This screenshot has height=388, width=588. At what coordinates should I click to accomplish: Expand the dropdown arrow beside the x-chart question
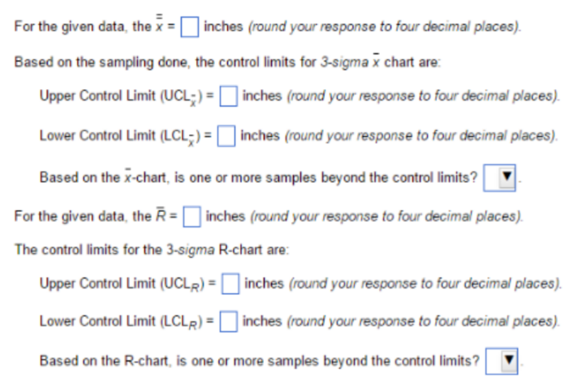tap(506, 177)
